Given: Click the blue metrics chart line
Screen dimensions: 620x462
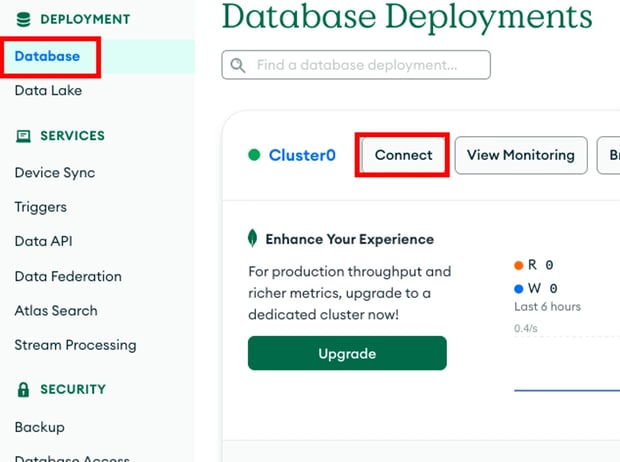Looking at the screenshot, I should coord(567,390).
